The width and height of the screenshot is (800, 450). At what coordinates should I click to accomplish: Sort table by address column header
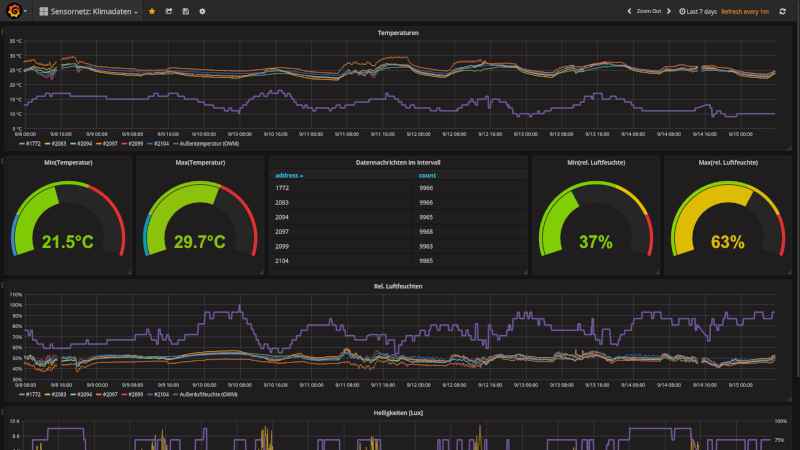tap(289, 176)
